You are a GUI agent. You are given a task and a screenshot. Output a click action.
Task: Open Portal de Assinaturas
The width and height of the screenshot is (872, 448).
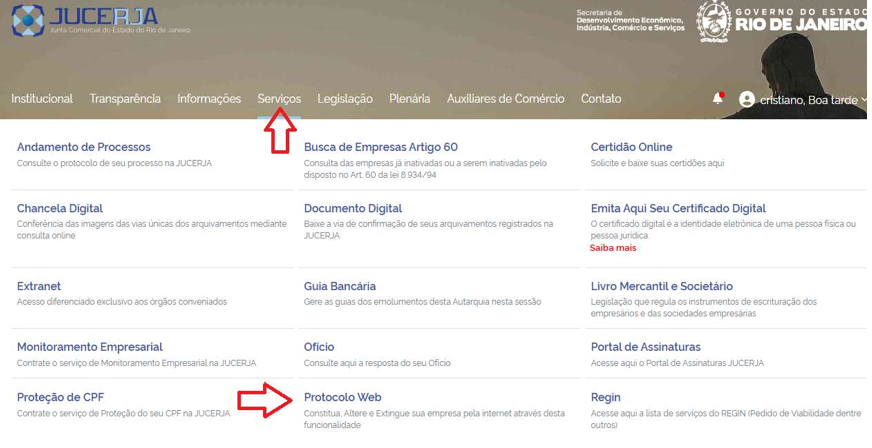click(x=646, y=347)
